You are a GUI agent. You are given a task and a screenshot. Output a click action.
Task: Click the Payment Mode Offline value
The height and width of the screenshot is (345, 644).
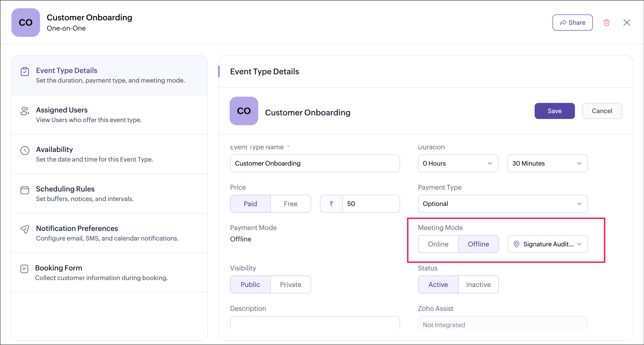pyautogui.click(x=241, y=239)
